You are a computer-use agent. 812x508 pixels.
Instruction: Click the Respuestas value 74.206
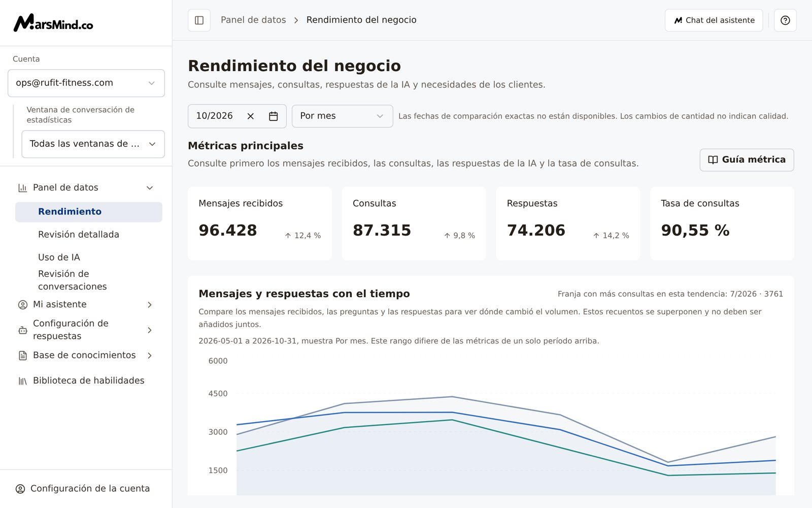[536, 231]
